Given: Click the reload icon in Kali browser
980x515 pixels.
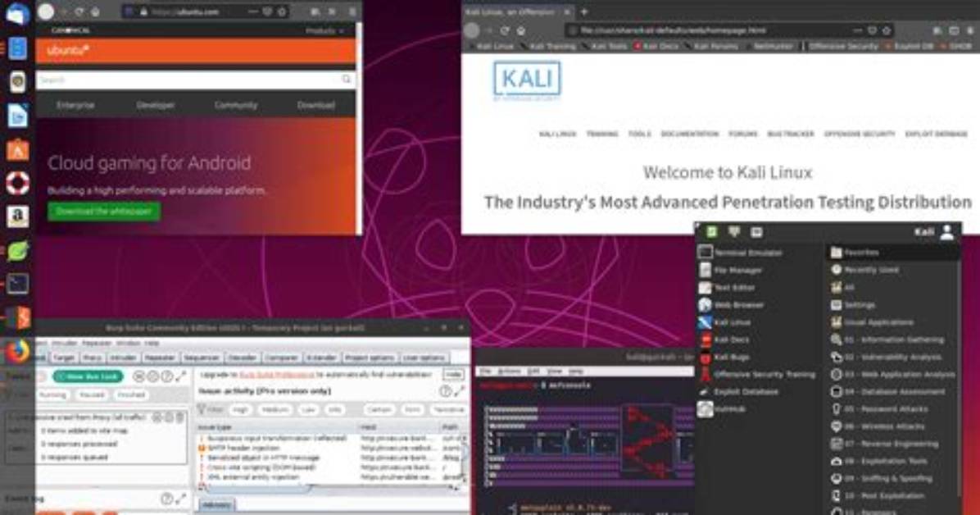Looking at the screenshot, I should [x=505, y=30].
